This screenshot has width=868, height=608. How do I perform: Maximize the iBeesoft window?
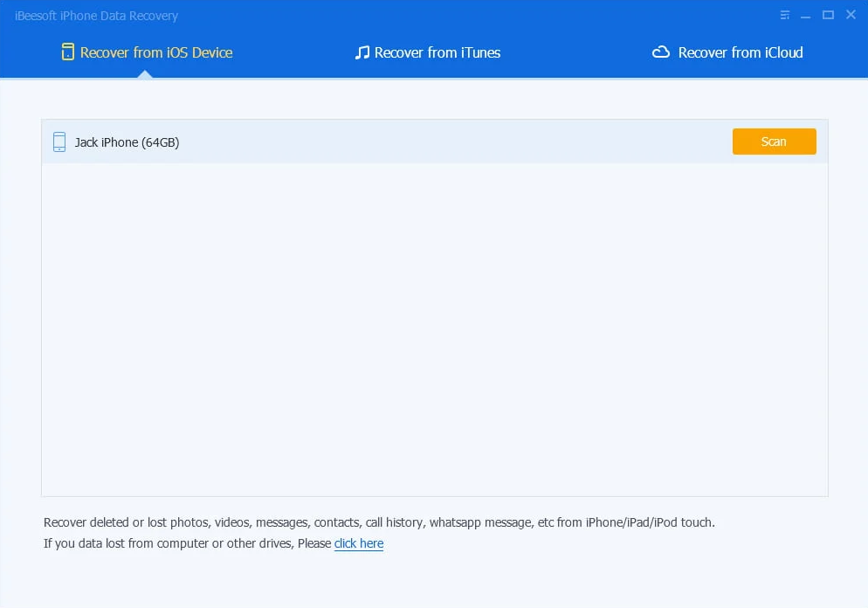(x=828, y=15)
